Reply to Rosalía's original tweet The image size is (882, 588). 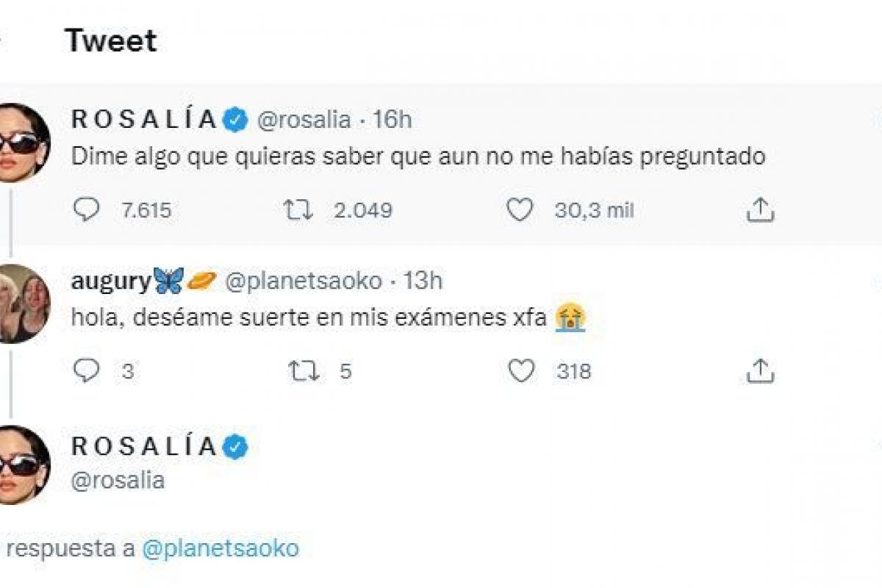pyautogui.click(x=87, y=211)
